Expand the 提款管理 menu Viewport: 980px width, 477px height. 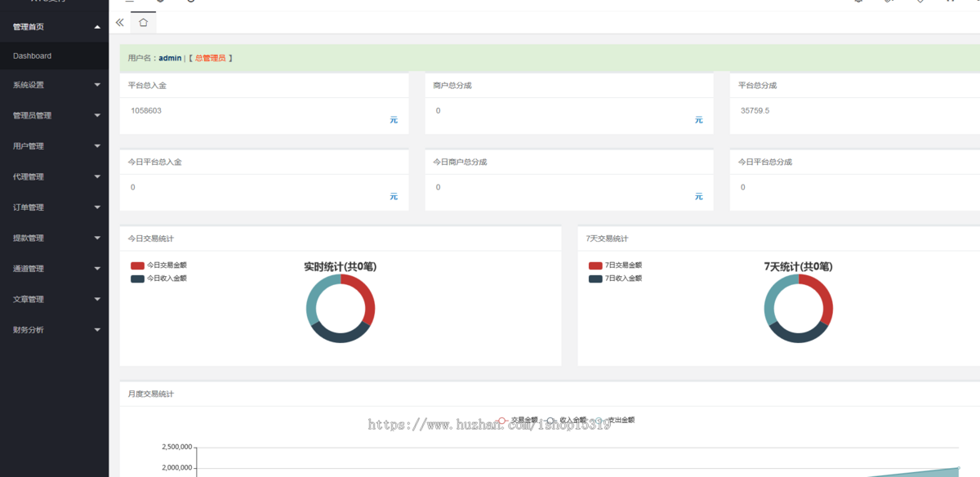(54, 238)
